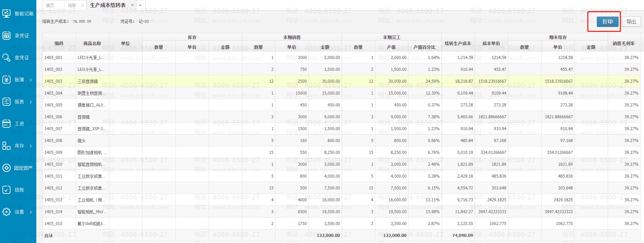The image size is (644, 243).
Task: Close the 生产成本结转表 tab
Action: click(x=132, y=5)
